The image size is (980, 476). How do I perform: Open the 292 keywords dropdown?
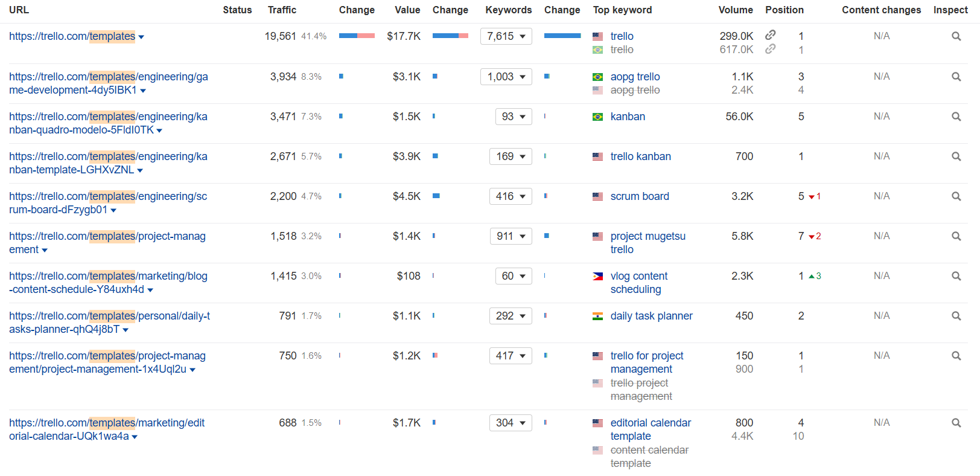pyautogui.click(x=511, y=316)
